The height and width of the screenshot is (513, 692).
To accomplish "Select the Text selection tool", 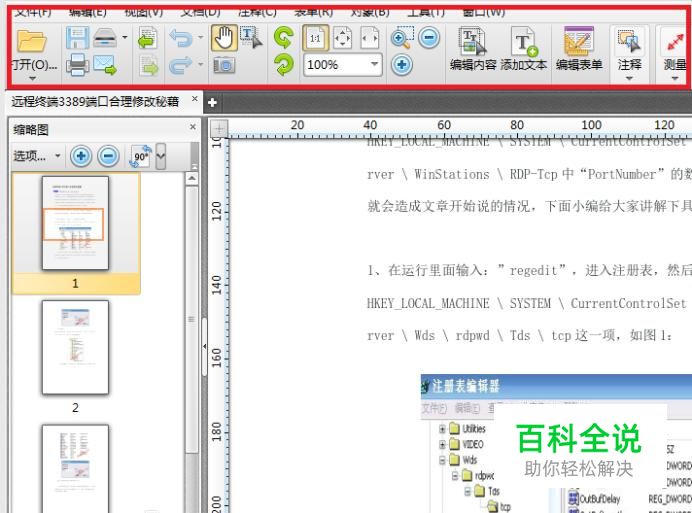I will point(251,37).
